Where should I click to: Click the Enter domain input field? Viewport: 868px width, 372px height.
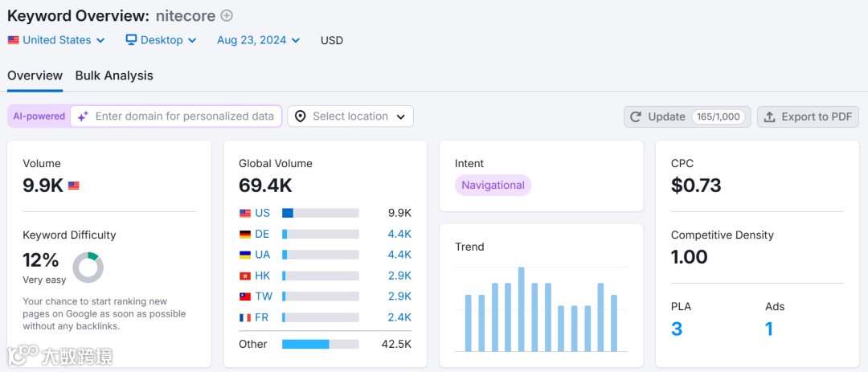pyautogui.click(x=184, y=117)
